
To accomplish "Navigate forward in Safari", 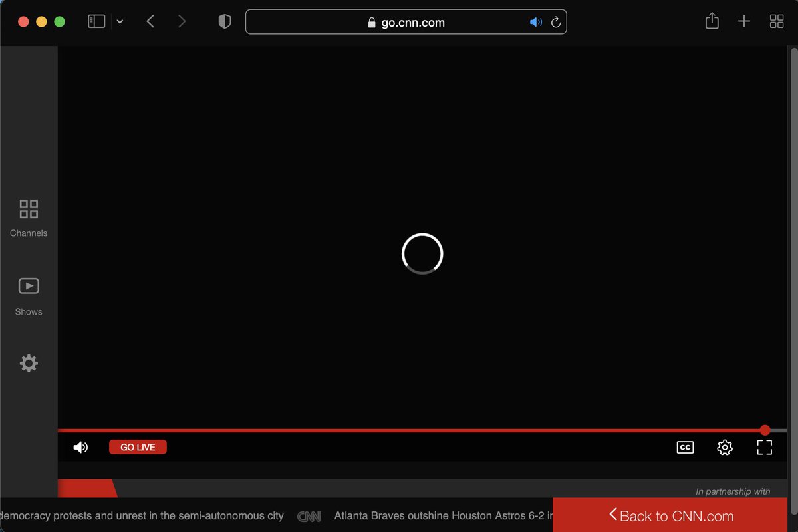I will coord(182,21).
